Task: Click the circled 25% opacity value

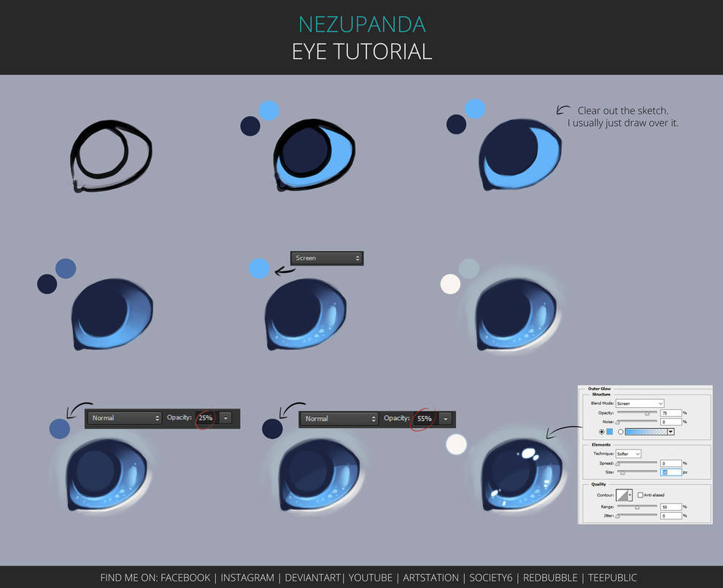Action: click(208, 417)
